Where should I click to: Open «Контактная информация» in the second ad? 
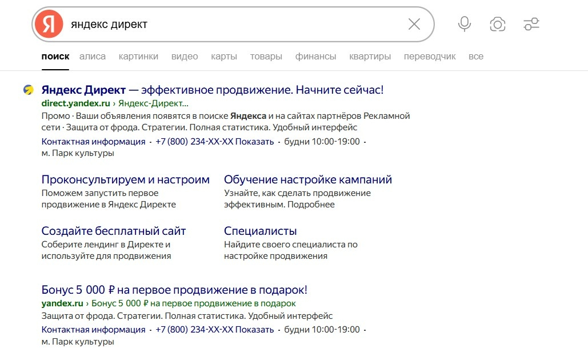(93, 330)
